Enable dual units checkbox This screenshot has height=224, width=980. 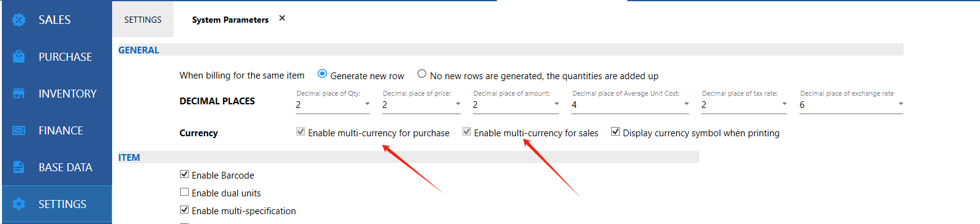[184, 192]
